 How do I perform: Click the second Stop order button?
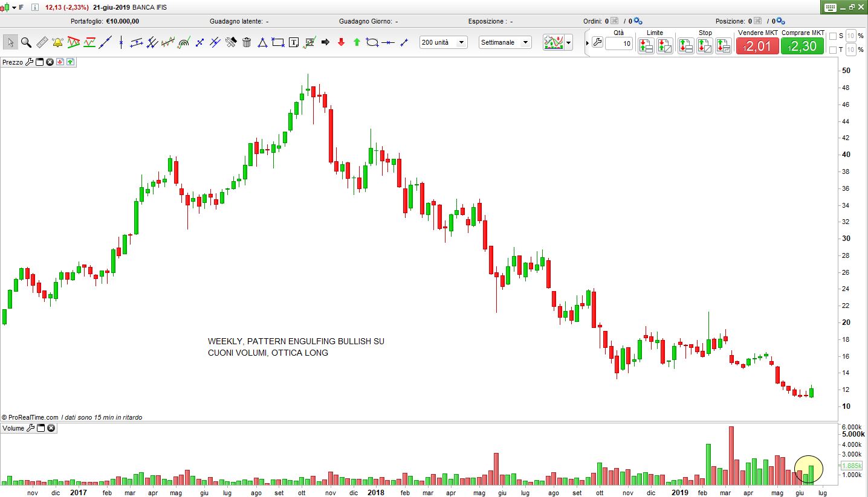705,45
